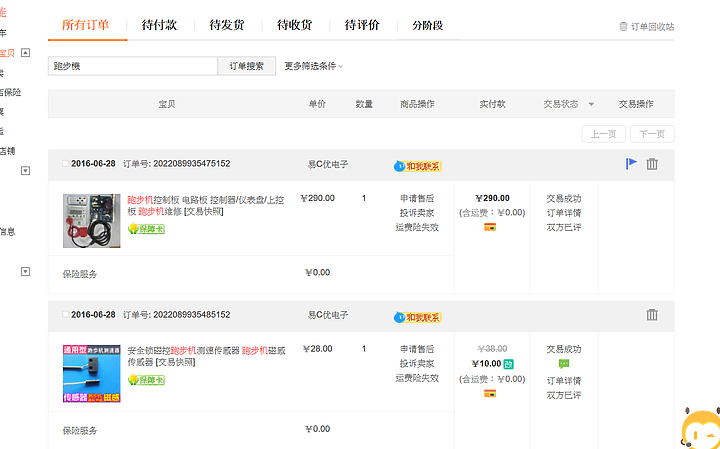The height and width of the screenshot is (449, 720).
Task: Tick checkbox for order 2022089935485152
Action: (66, 314)
